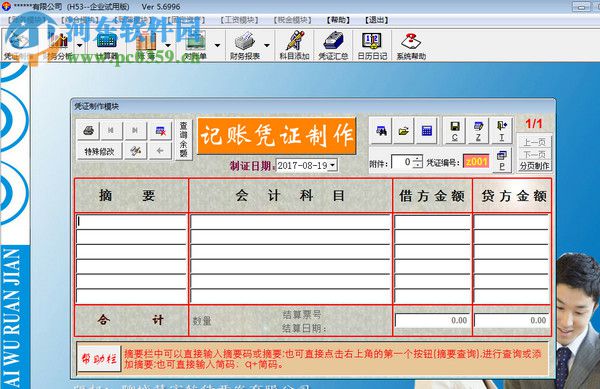Click the P copy-windows button
The height and width of the screenshot is (389, 600).
(502, 161)
